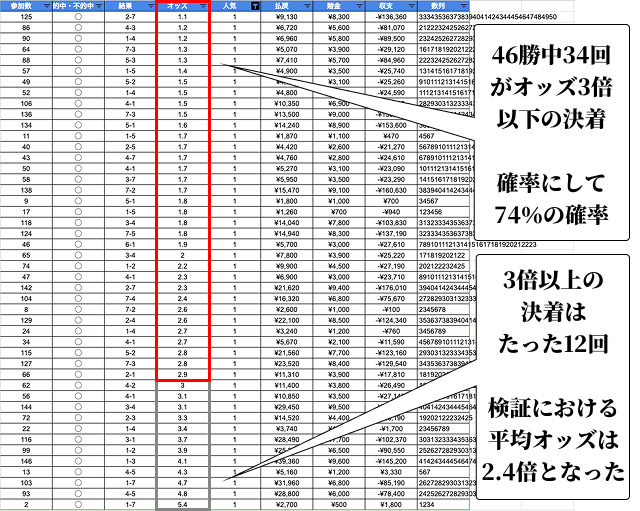Screen dimensions: 640x511
Task: Select the sequence cell 4567
Action: tap(426, 136)
